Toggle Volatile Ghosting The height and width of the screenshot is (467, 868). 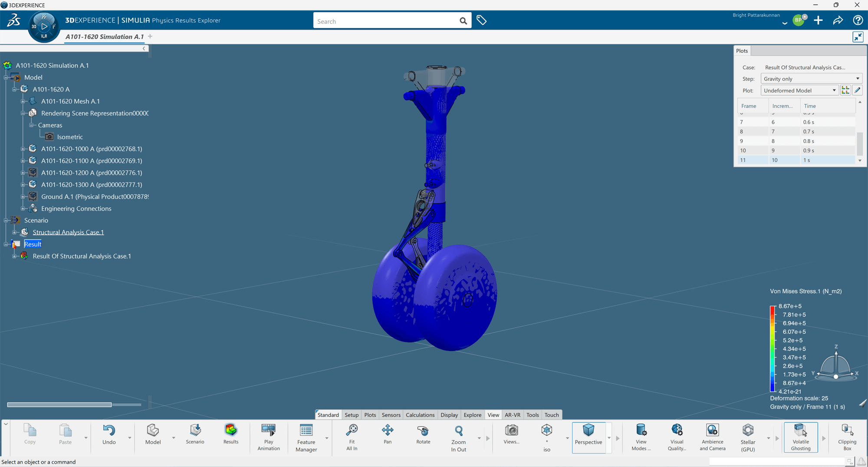coord(801,437)
